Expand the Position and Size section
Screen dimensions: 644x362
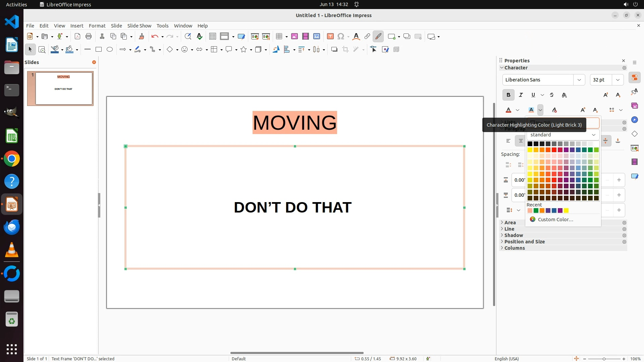[x=524, y=242]
